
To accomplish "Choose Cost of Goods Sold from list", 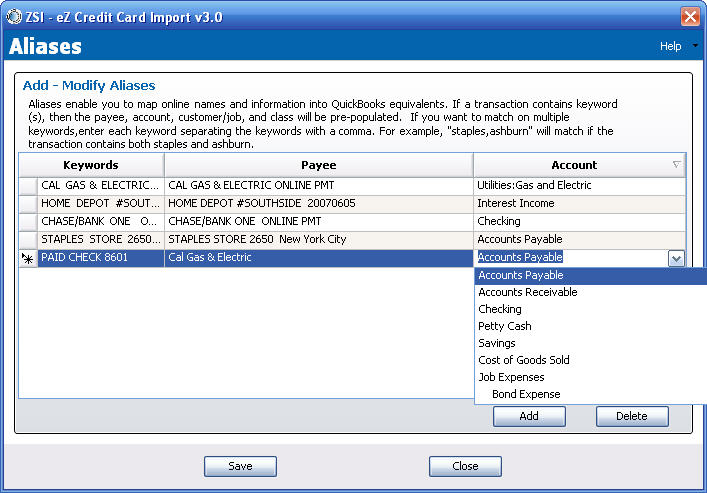I will click(x=591, y=360).
